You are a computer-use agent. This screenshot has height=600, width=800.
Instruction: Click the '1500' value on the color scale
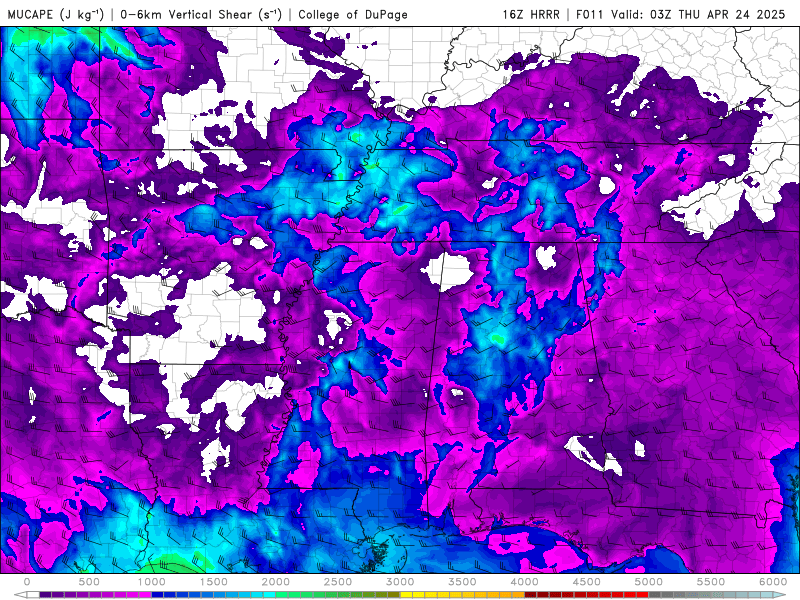(x=214, y=582)
